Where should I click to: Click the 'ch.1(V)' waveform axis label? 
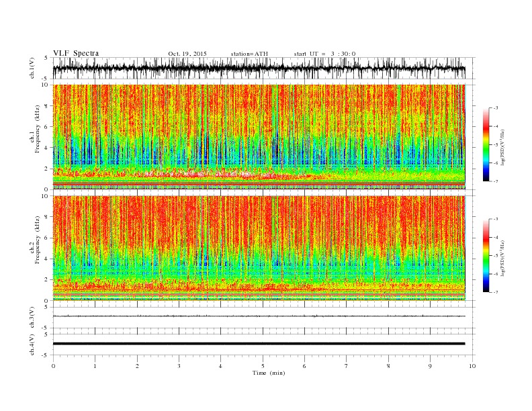[x=32, y=68]
